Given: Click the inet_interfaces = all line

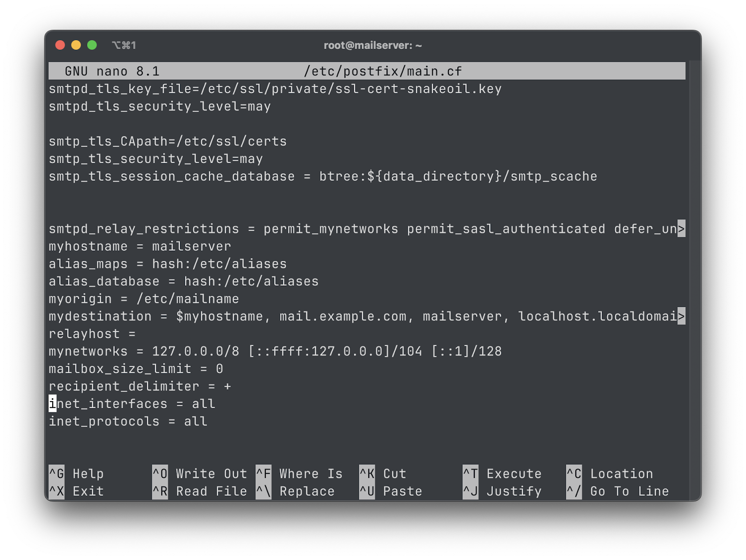Looking at the screenshot, I should click(132, 403).
